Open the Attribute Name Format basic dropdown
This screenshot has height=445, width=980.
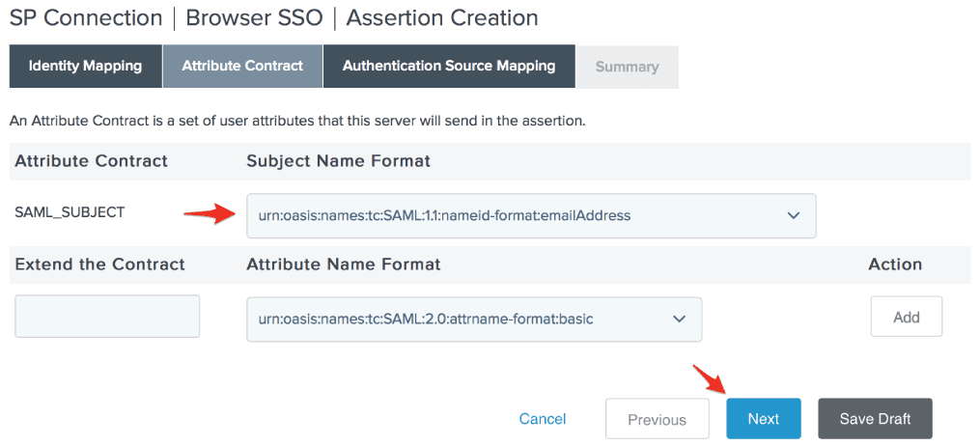click(x=463, y=319)
